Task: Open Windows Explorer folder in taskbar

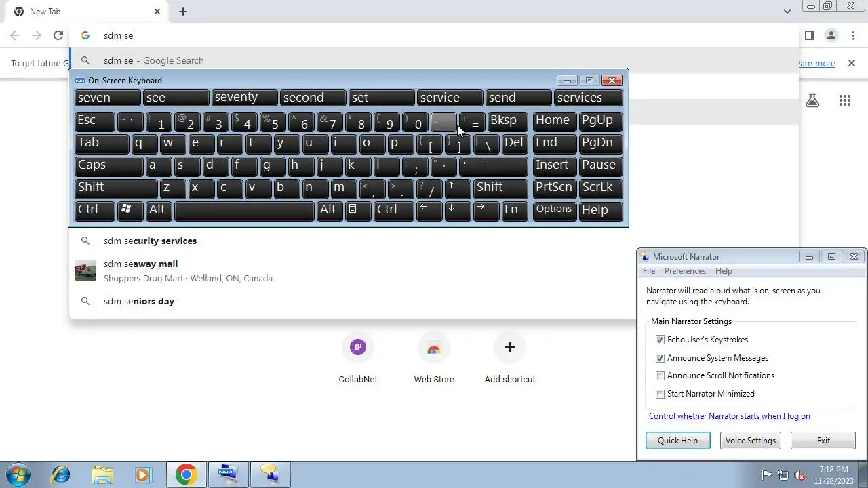Action: [102, 474]
